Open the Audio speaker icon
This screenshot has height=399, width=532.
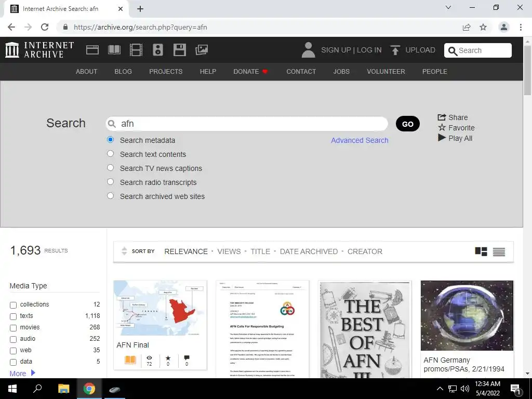[x=158, y=50]
